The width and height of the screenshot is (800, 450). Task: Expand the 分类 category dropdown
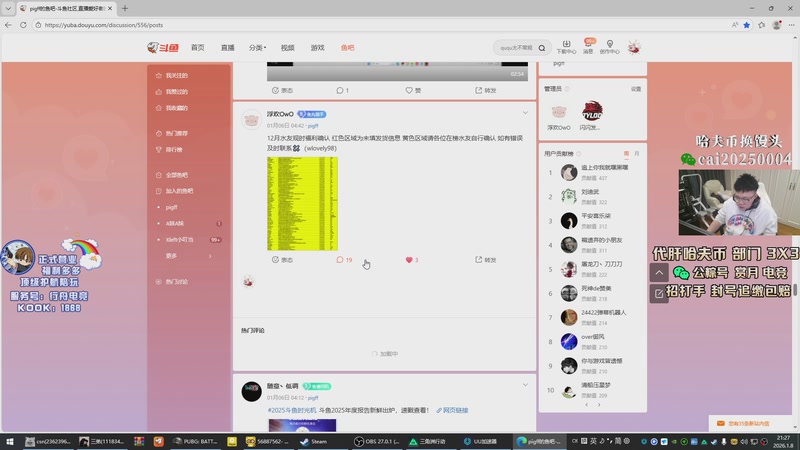click(257, 47)
